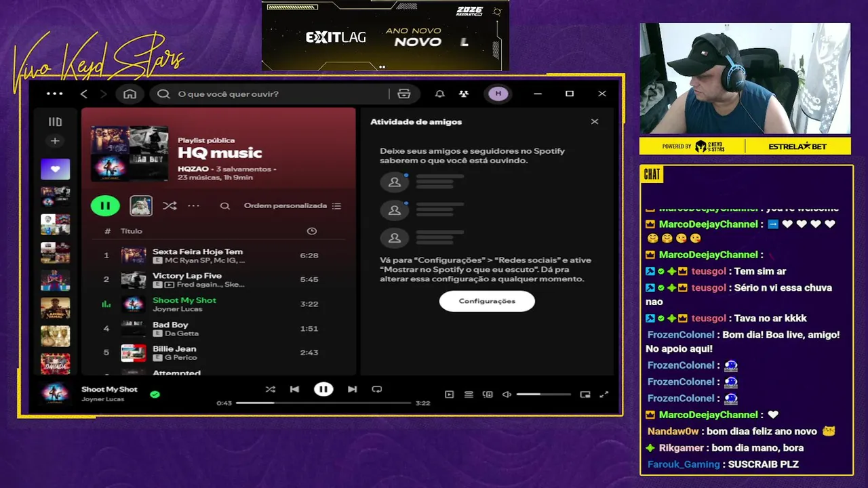Toggle the friend activity icon
868x488 pixels.
pos(464,94)
